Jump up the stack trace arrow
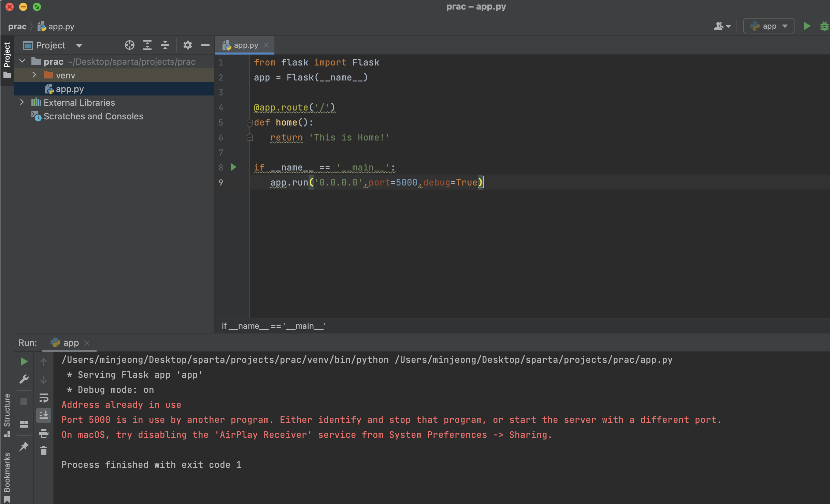830x504 pixels. (44, 362)
